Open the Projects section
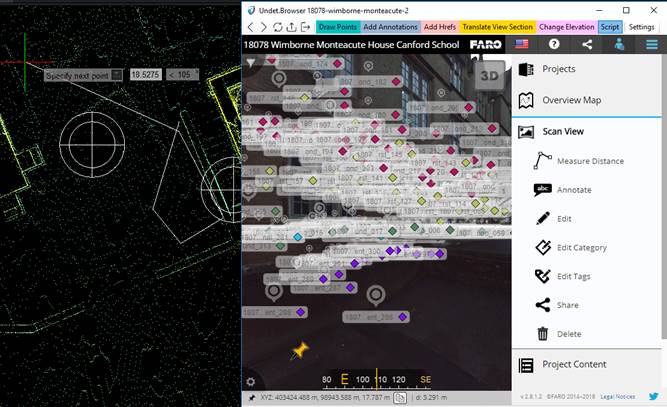This screenshot has height=407, width=667. click(586, 69)
